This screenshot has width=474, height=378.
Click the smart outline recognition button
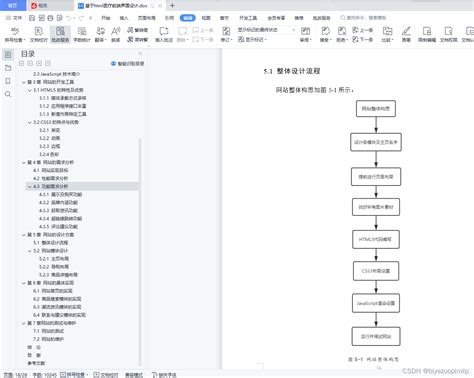coord(127,63)
